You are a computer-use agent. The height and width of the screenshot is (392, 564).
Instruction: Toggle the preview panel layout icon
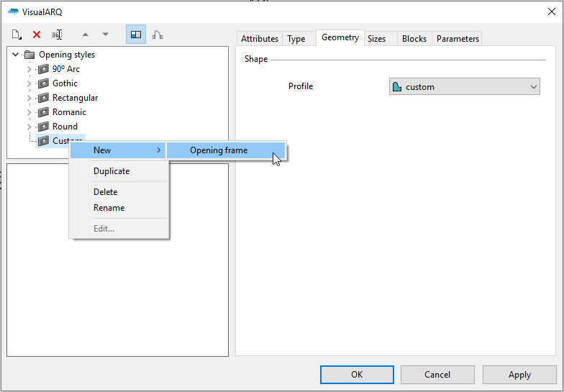135,35
